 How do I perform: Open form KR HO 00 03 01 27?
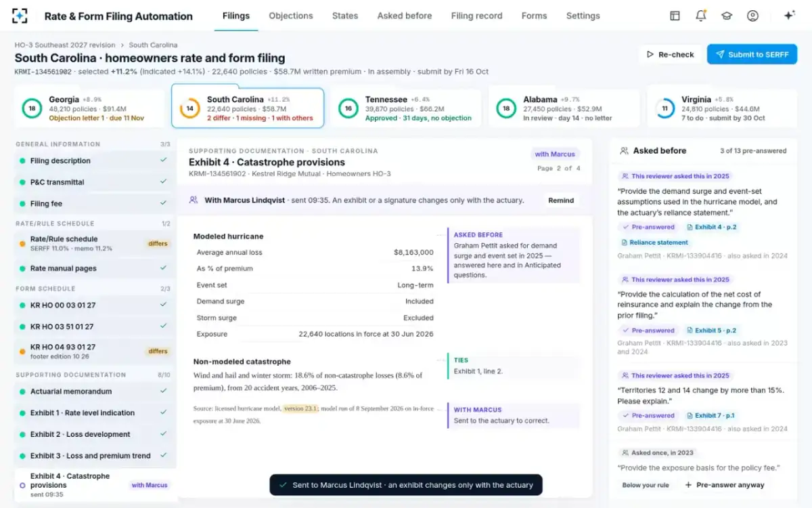point(94,305)
